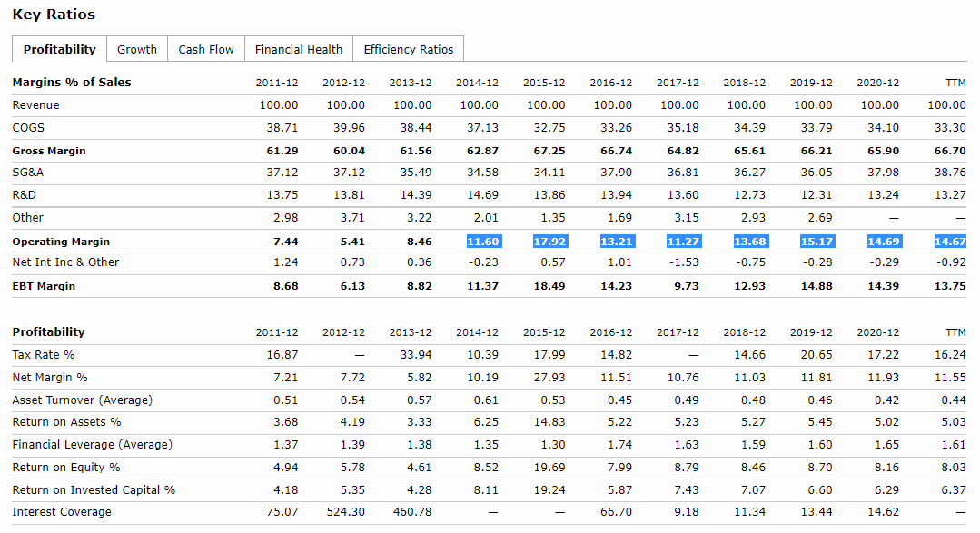Click the Asset Turnover (Average) label

82,400
